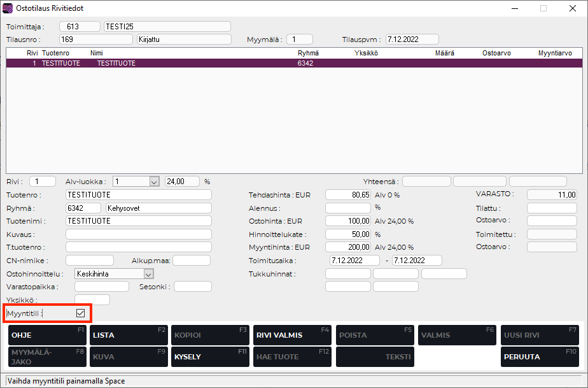Click the application icon in the title bar

click(x=7, y=8)
